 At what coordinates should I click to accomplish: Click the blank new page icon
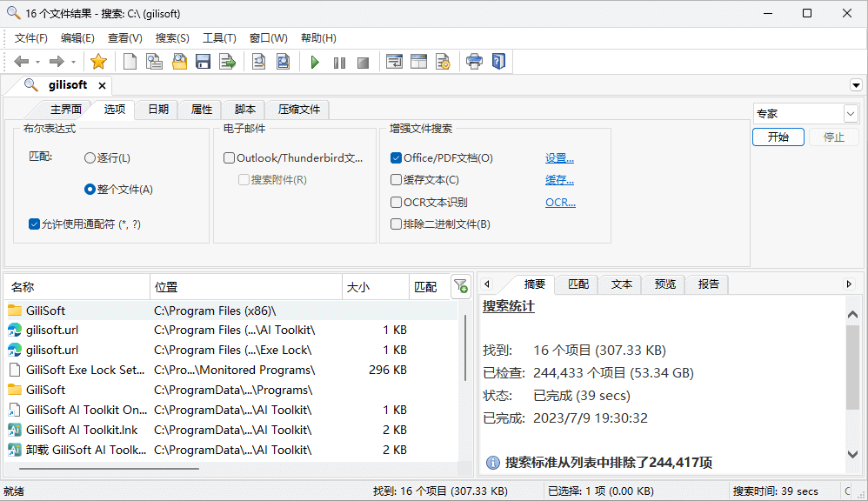point(130,62)
